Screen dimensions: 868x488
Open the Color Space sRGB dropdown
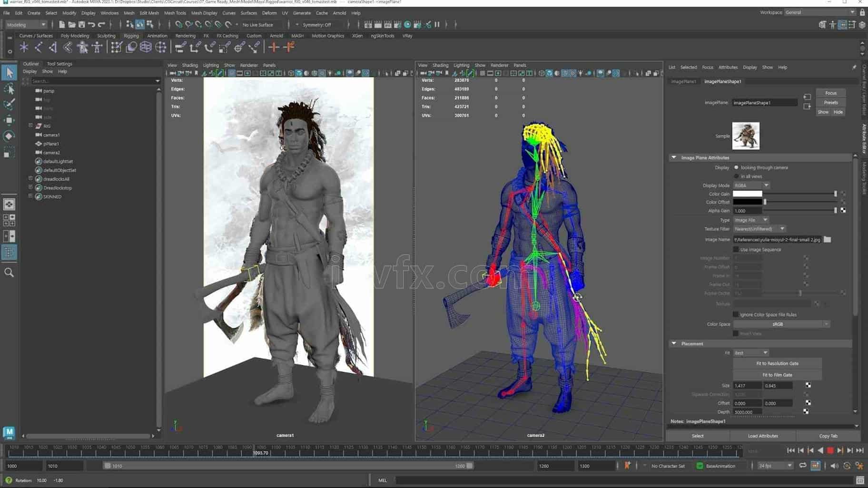pos(781,324)
